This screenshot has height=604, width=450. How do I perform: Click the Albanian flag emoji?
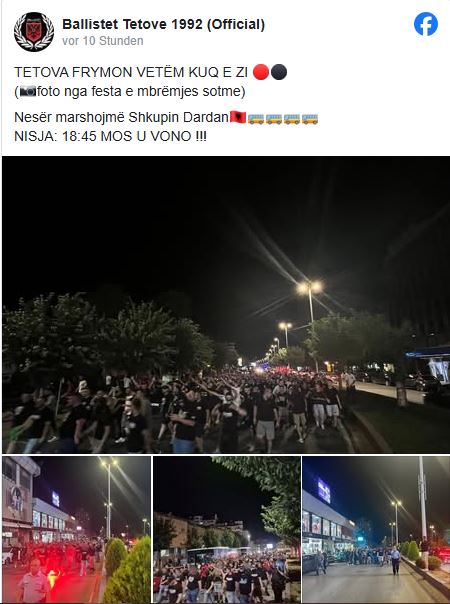[238, 117]
